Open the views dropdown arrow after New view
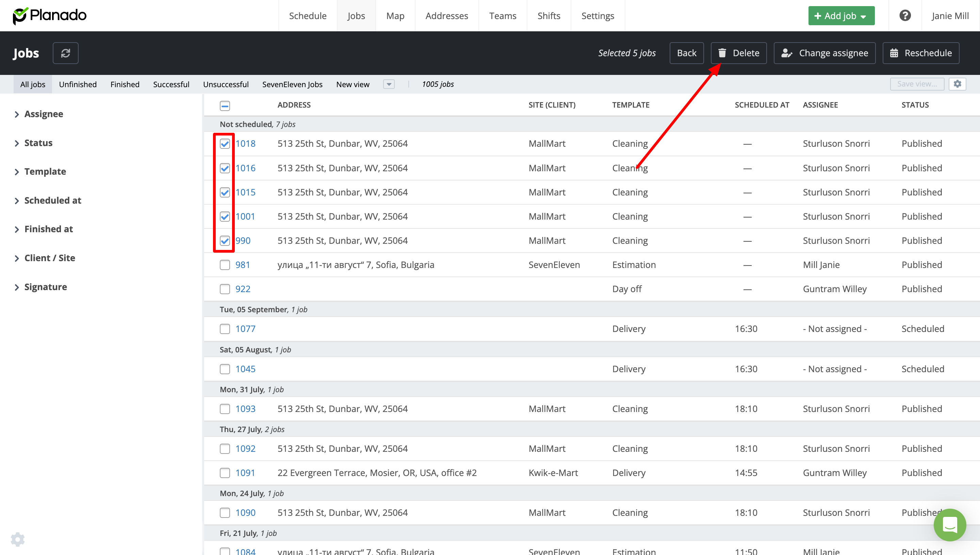Viewport: 980px width, 555px height. 389,84
